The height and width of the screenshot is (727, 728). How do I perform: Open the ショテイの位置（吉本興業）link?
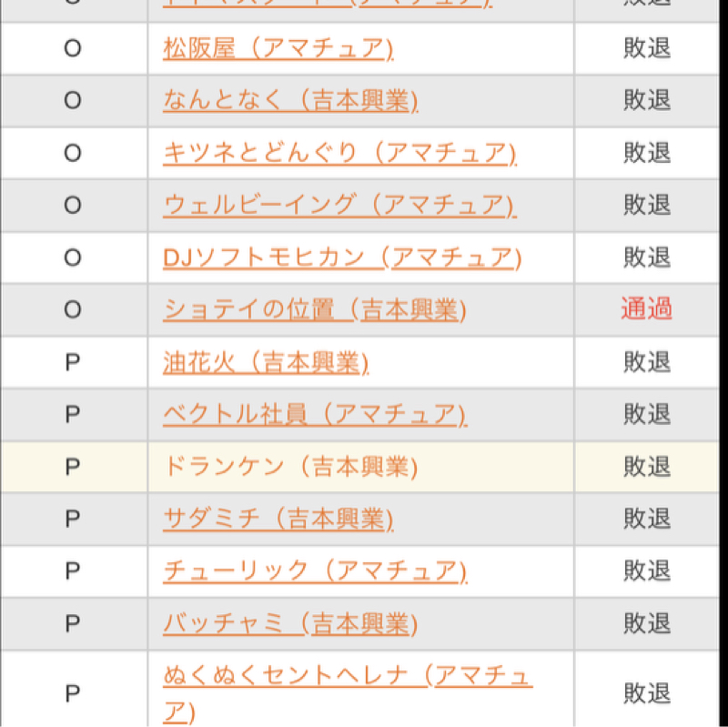tap(314, 309)
